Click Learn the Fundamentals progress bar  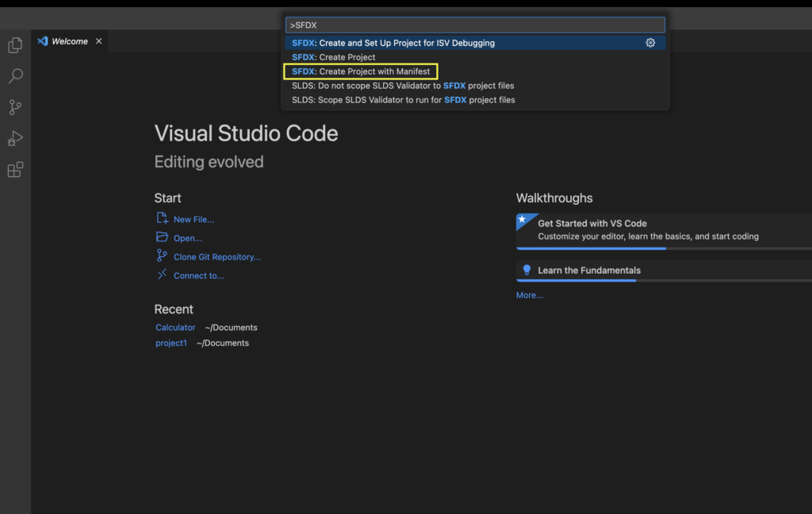coord(664,281)
